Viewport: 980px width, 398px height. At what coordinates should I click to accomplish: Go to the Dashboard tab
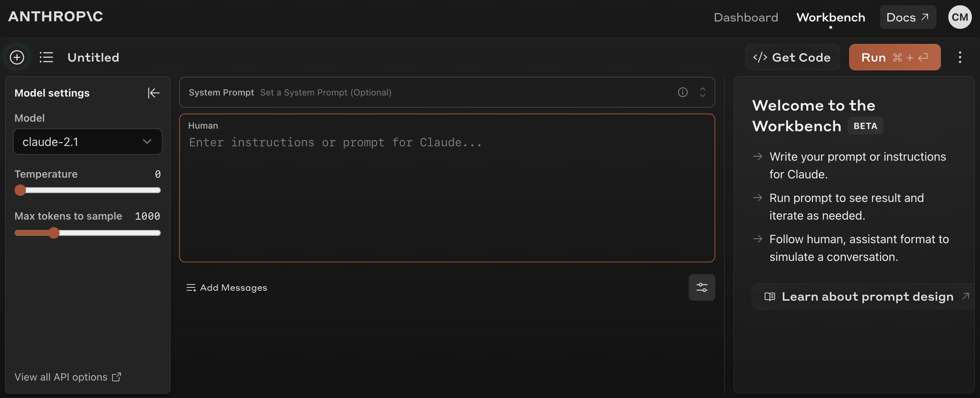[x=746, y=18]
